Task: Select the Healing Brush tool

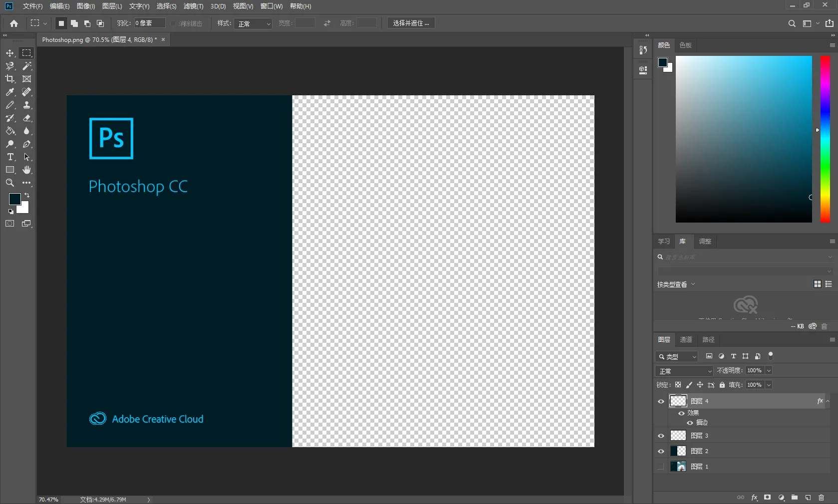Action: click(27, 92)
